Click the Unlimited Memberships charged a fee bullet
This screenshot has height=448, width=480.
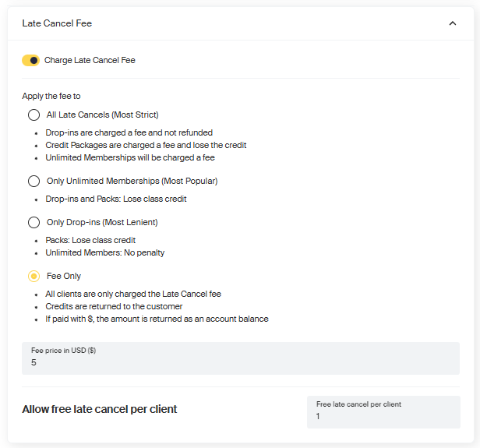click(x=129, y=157)
